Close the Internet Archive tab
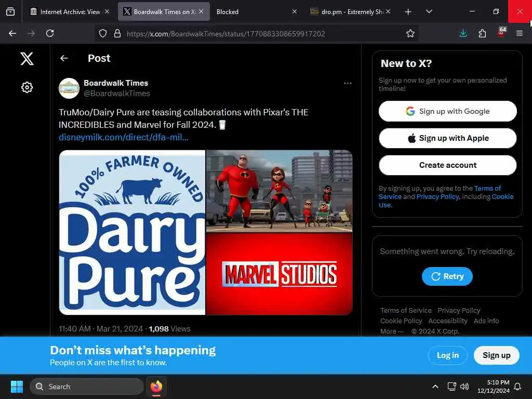532x399 pixels. pyautogui.click(x=107, y=11)
